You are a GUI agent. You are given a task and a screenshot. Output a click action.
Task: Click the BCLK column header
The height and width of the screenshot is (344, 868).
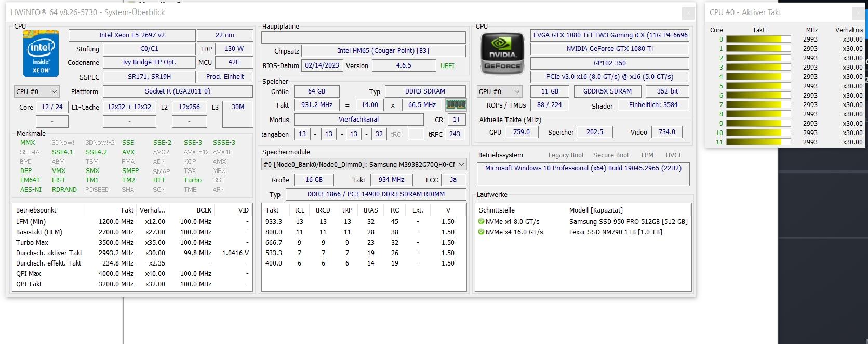pos(191,210)
